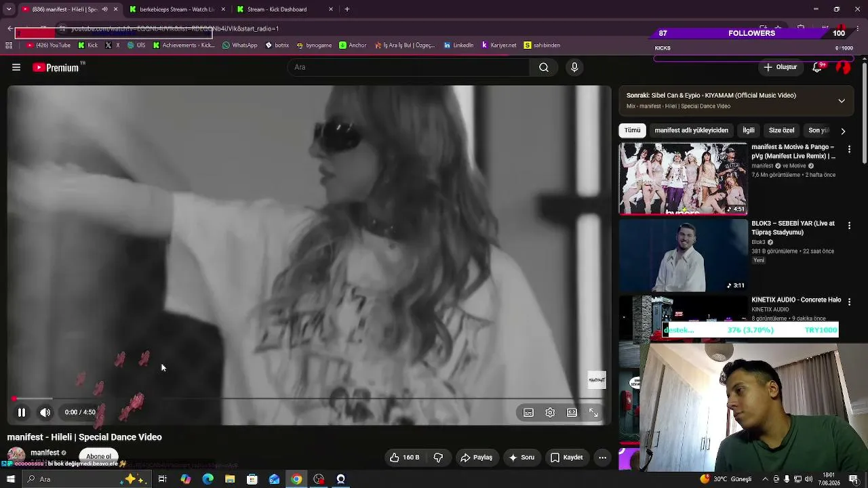
Task: Open the YouTube guide hamburger menu
Action: tap(16, 67)
